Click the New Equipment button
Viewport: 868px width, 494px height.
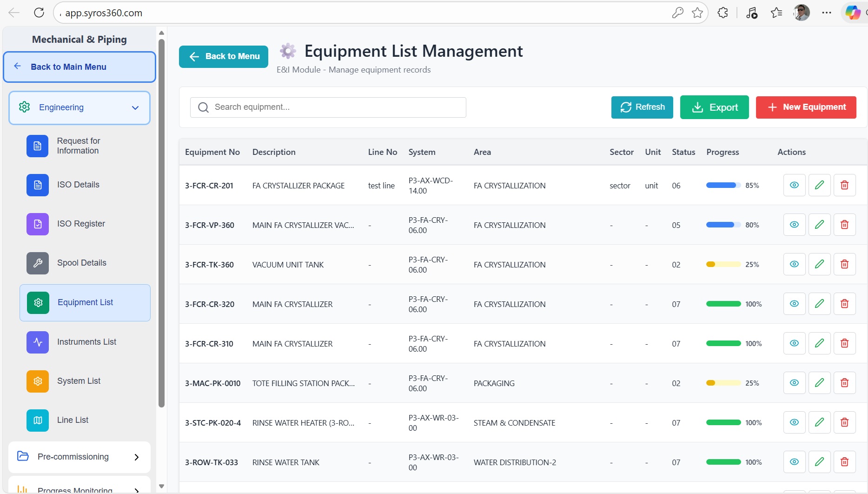(806, 107)
